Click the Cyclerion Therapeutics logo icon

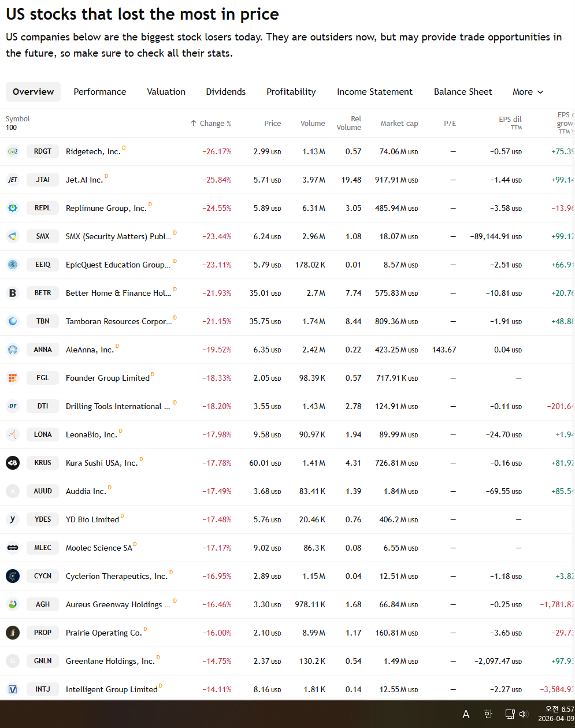coord(13,576)
